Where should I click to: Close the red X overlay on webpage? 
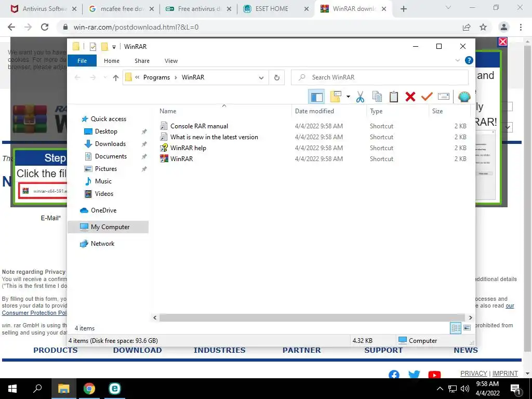(x=503, y=42)
